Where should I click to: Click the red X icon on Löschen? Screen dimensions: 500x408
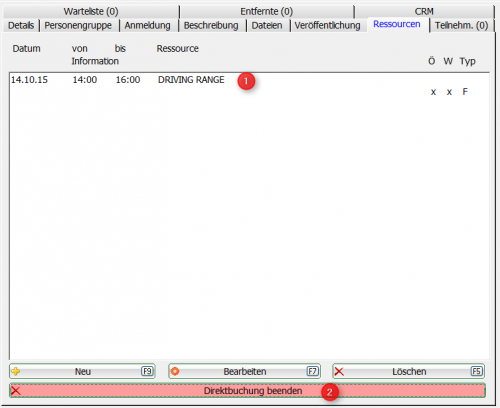click(x=339, y=371)
